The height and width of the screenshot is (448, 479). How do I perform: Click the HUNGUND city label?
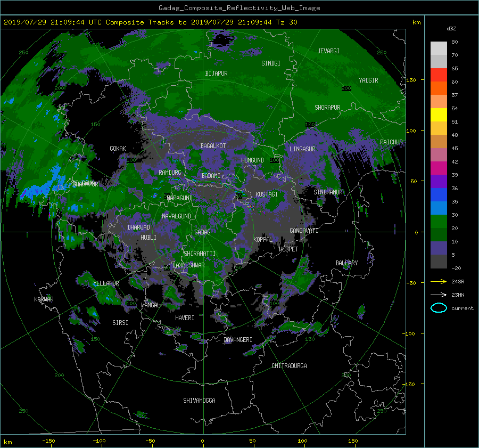tap(252, 160)
